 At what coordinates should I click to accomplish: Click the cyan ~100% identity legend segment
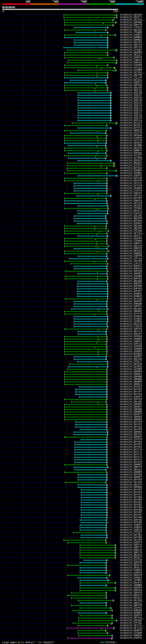130,4
